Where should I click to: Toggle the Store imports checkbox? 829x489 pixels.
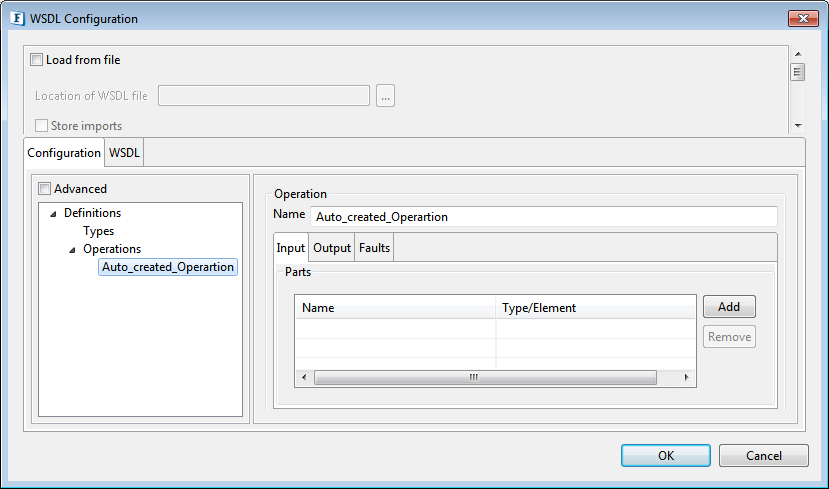(41, 126)
